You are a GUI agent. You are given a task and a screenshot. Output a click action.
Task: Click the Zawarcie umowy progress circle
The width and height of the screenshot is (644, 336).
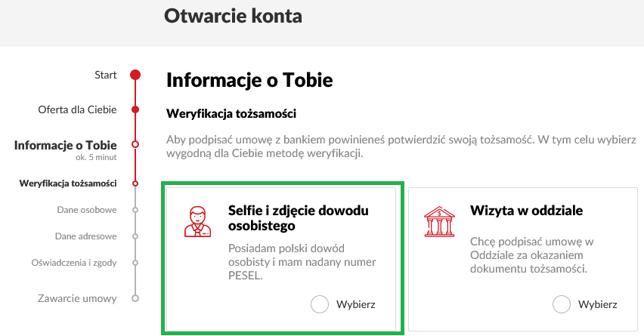(135, 298)
